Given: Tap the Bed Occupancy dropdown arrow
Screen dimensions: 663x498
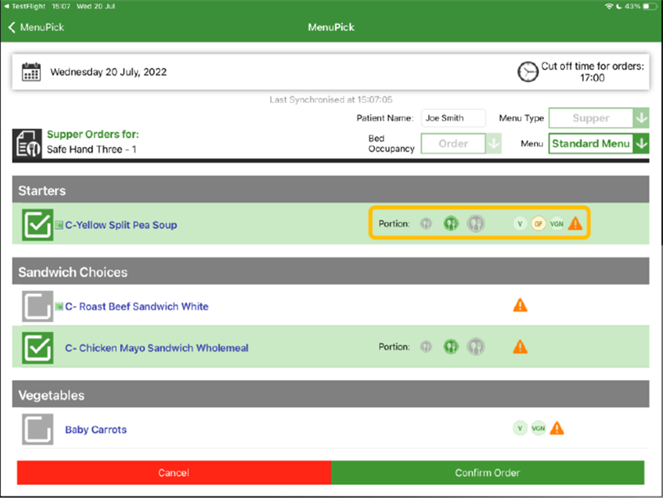Looking at the screenshot, I should (493, 144).
